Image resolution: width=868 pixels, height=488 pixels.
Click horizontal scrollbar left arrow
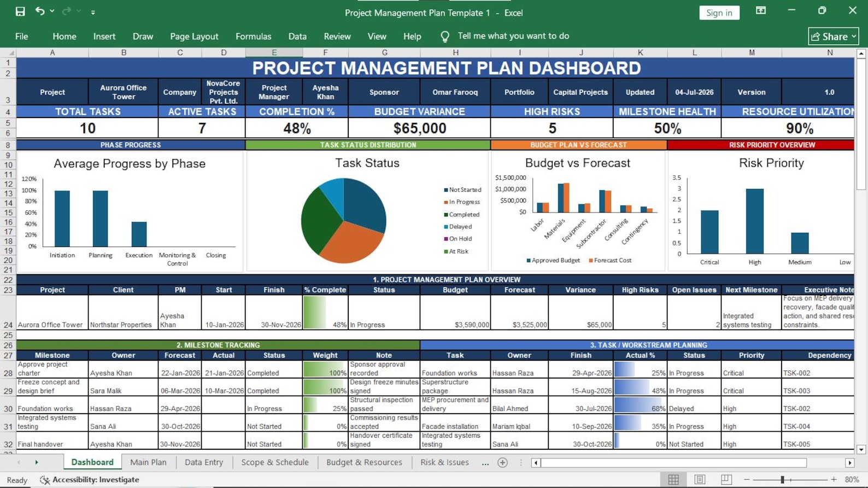click(x=536, y=463)
